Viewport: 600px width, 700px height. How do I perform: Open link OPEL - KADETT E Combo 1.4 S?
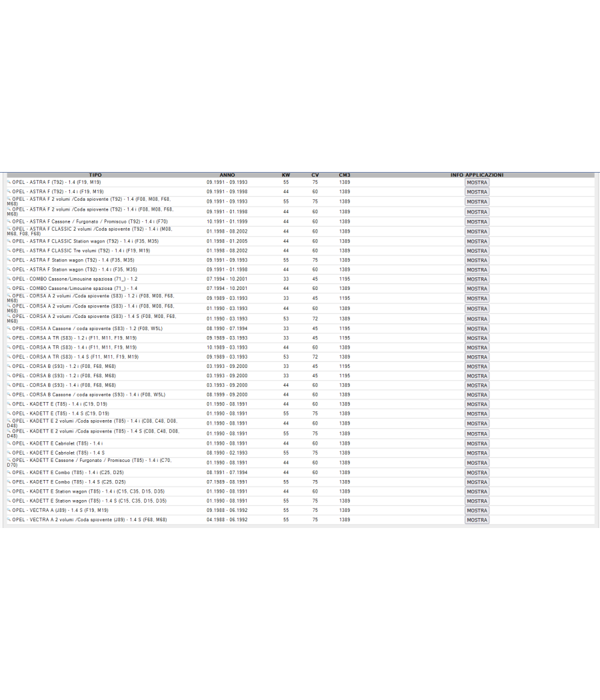pos(69,482)
